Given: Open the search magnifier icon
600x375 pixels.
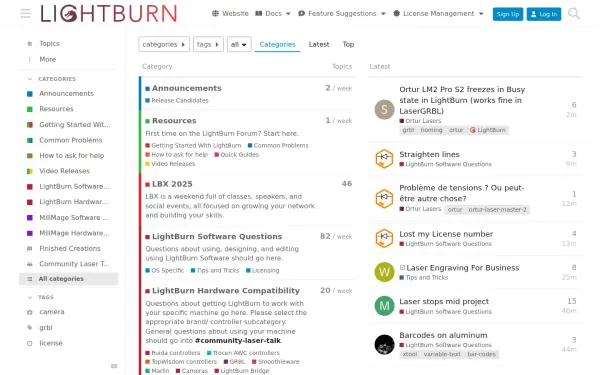Looking at the screenshot, I should [x=574, y=14].
